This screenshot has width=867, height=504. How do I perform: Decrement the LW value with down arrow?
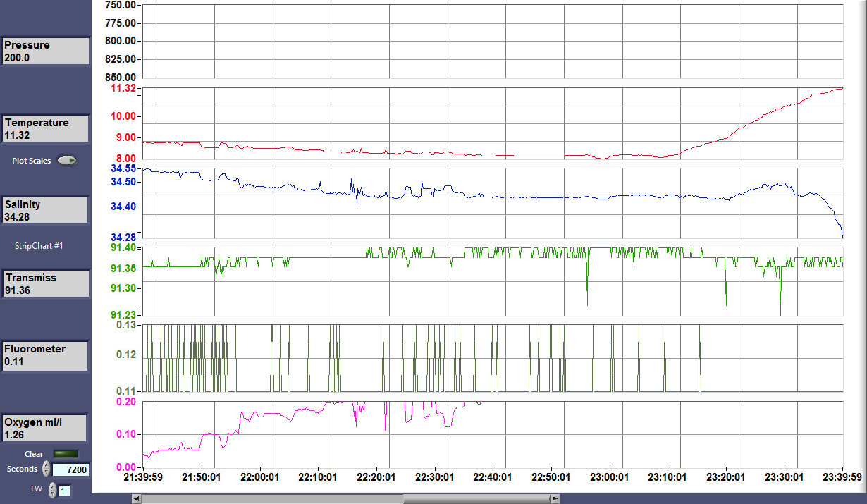click(52, 494)
